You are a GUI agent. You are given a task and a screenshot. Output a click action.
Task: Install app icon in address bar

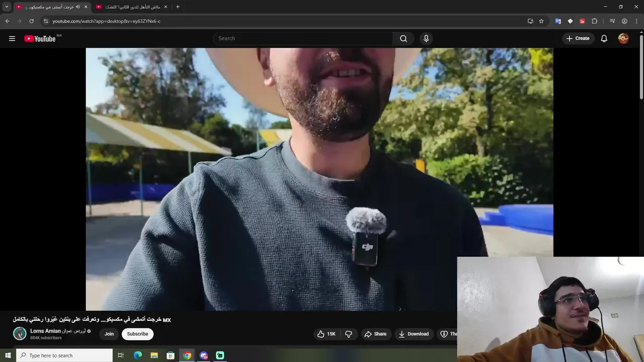(530, 21)
